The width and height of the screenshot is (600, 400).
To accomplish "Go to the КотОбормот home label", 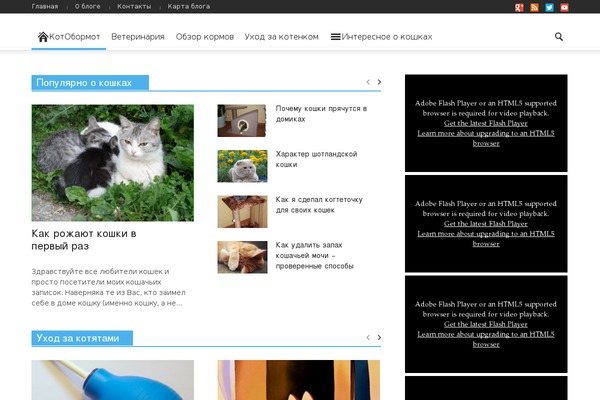I will pyautogui.click(x=75, y=37).
